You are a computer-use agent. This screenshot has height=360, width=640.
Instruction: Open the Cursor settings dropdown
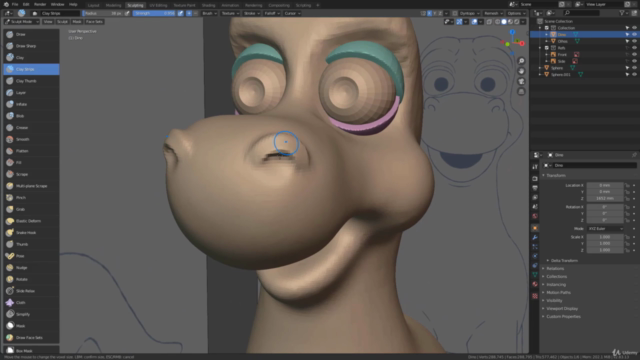coord(292,13)
